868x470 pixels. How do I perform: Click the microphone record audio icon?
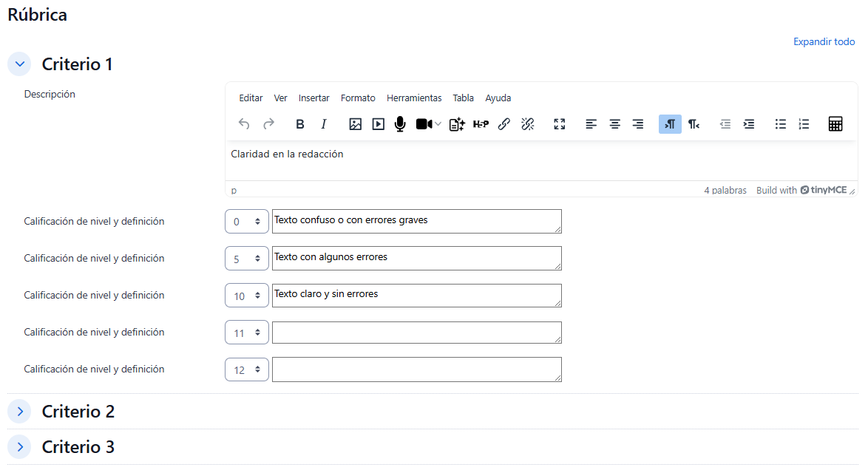(x=400, y=124)
